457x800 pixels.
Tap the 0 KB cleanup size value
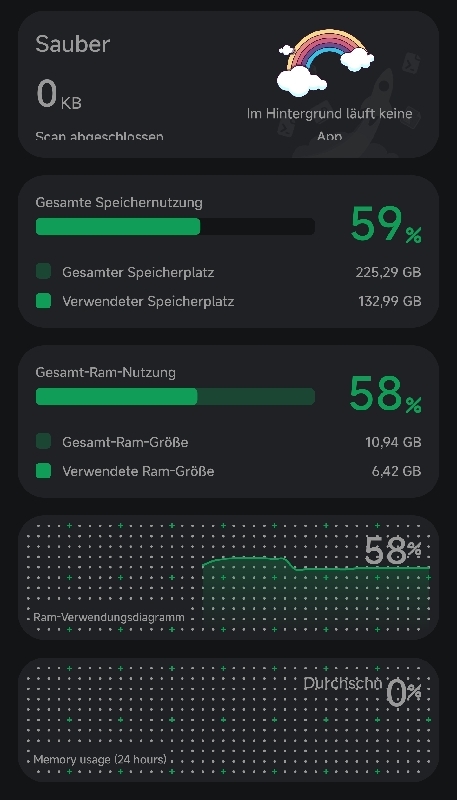(x=59, y=95)
